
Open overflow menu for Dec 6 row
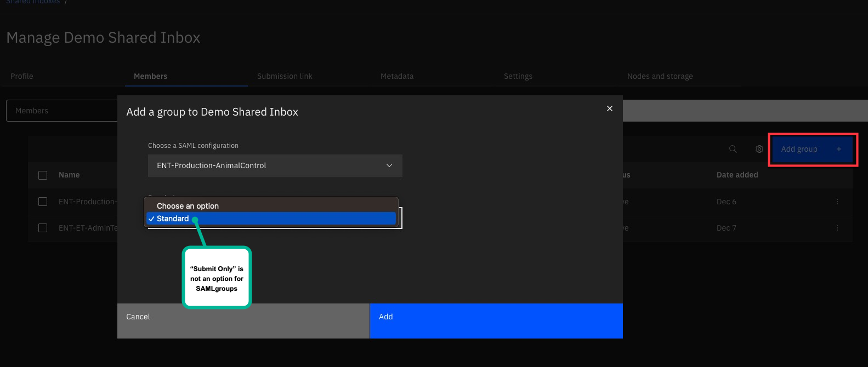pyautogui.click(x=837, y=202)
